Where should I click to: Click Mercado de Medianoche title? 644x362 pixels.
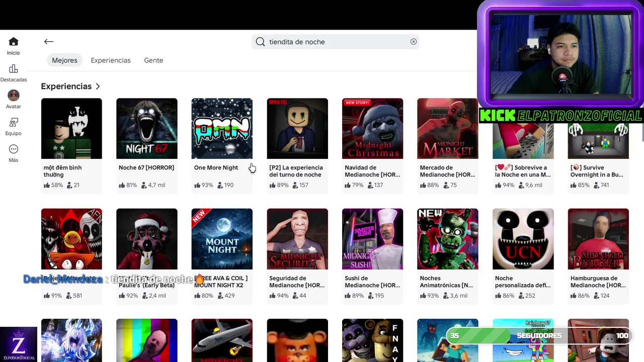point(448,171)
